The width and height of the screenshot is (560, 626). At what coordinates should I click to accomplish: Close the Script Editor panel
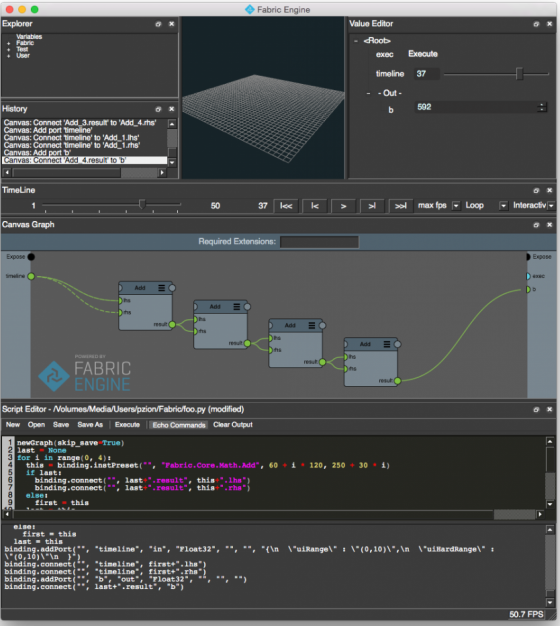pos(550,410)
